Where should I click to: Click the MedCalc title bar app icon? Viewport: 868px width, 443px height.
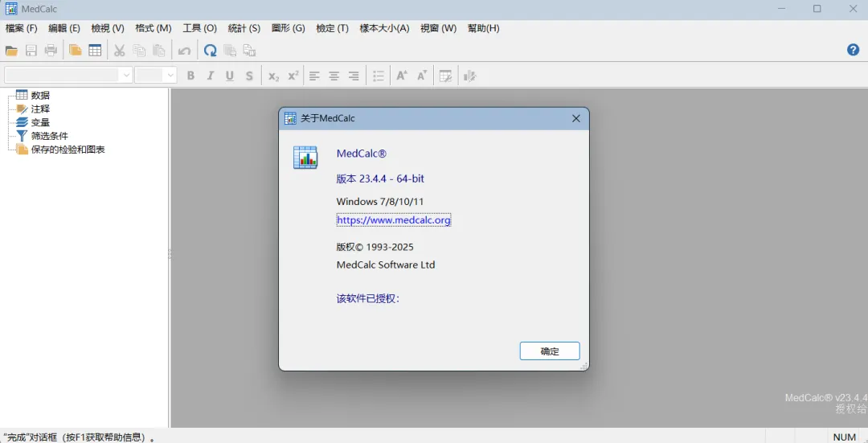coord(11,9)
